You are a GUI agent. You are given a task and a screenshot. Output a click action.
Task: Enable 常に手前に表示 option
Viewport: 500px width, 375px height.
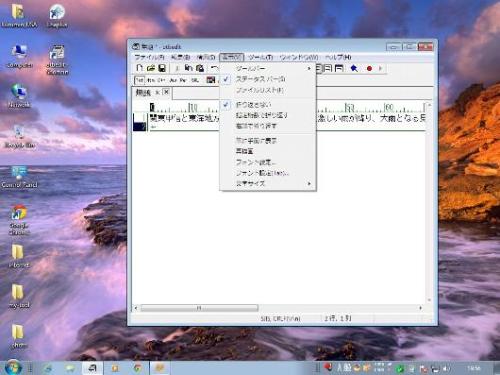(x=268, y=141)
